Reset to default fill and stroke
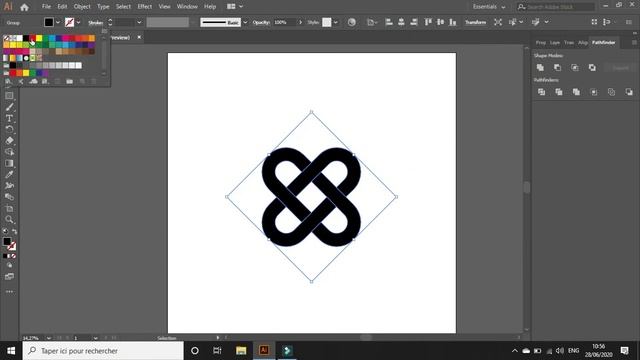 click(x=5, y=231)
